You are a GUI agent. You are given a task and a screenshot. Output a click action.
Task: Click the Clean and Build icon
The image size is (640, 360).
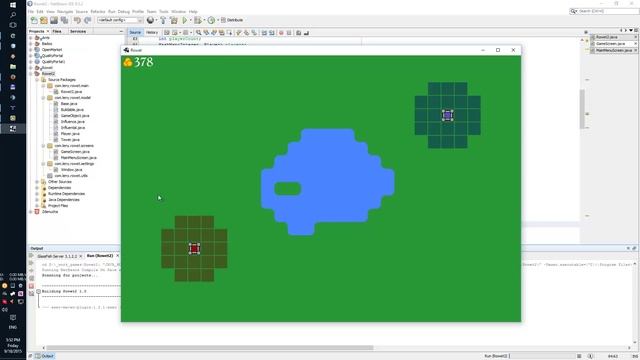click(x=174, y=20)
